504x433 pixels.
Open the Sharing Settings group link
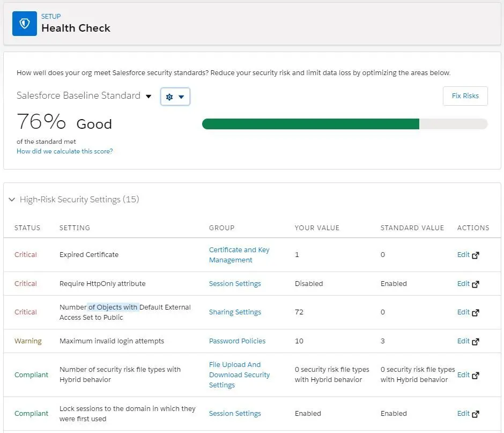235,312
